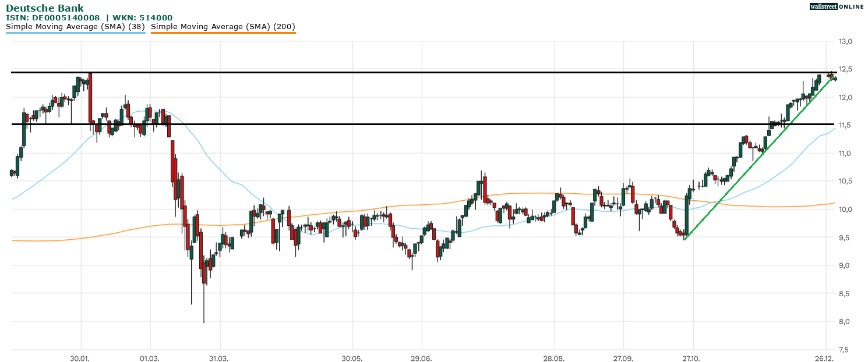
Task: Toggle the Simple Moving Average (38) legend label
Action: point(75,27)
